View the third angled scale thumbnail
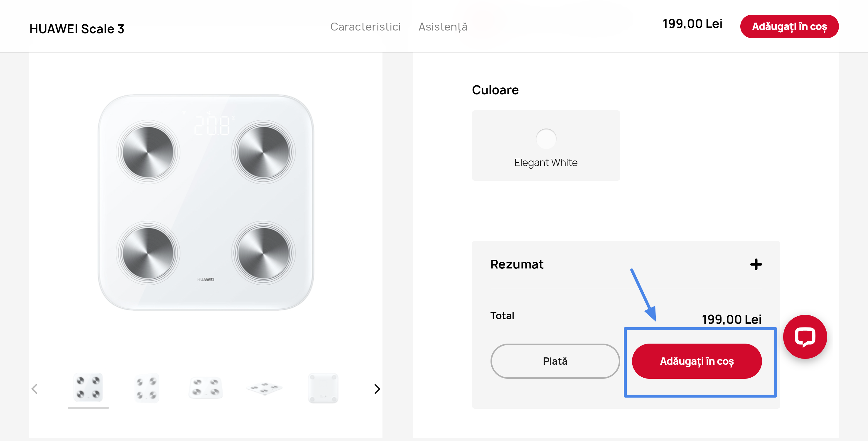The image size is (868, 441). (205, 388)
